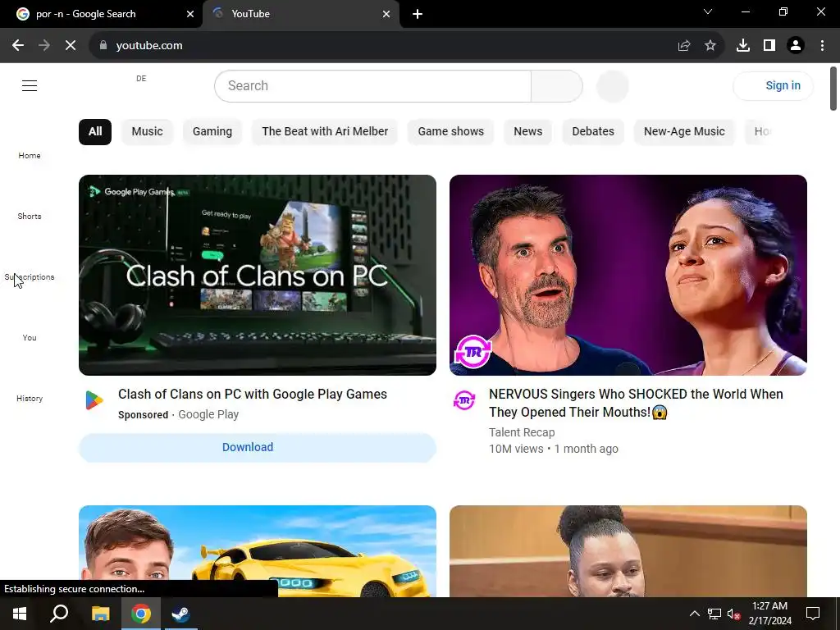
Task: Click the round voice search button
Action: click(x=612, y=85)
